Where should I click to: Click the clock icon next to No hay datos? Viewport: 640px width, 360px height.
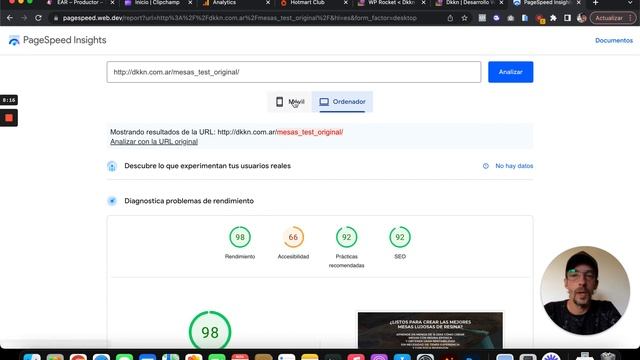point(486,166)
